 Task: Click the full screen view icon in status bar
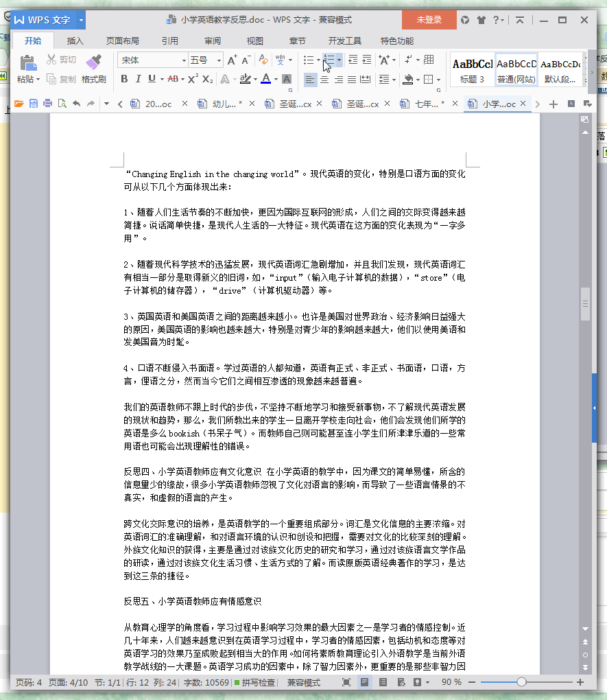pyautogui.click(x=346, y=682)
